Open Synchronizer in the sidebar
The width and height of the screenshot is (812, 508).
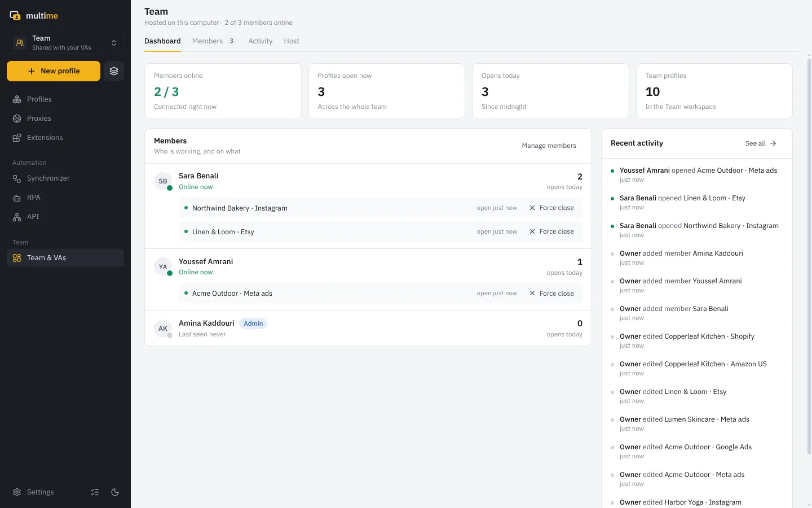[x=65, y=178]
